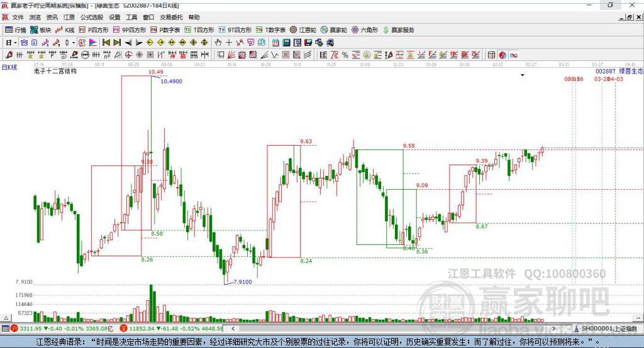Open the 日 period dropdown

click(x=11, y=43)
